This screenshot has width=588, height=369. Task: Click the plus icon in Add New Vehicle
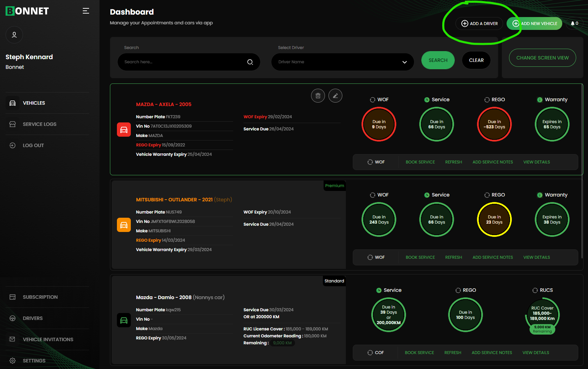coord(516,23)
